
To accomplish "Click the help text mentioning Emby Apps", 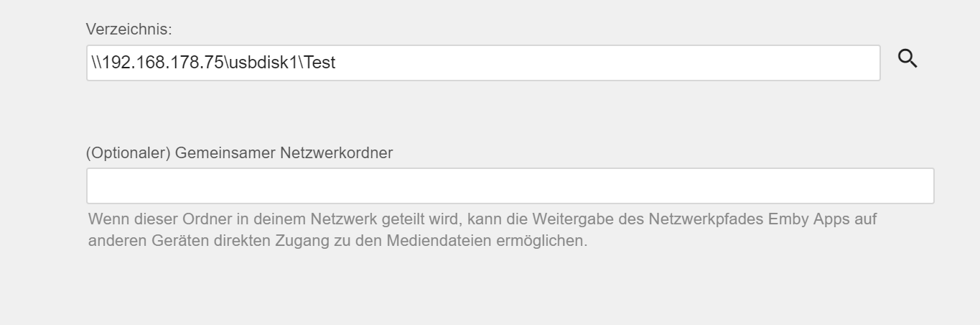I will click(x=482, y=229).
